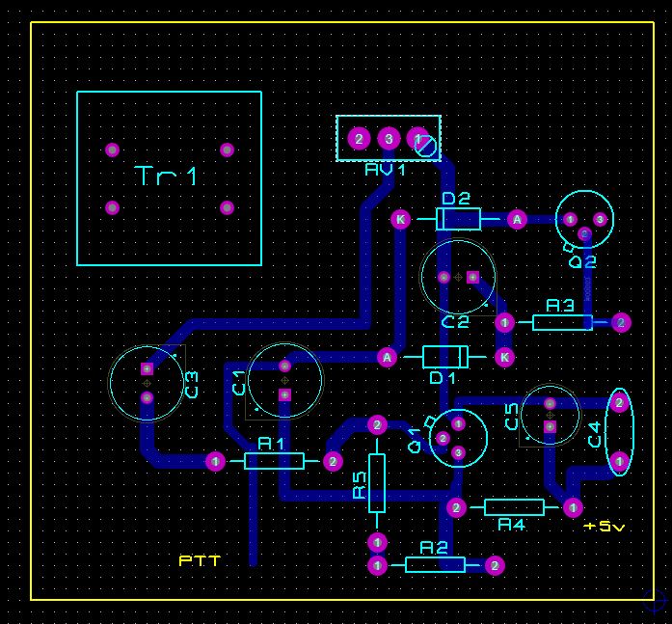Select the R1 designator label
Screen dimensions: 672x624
pos(271,445)
